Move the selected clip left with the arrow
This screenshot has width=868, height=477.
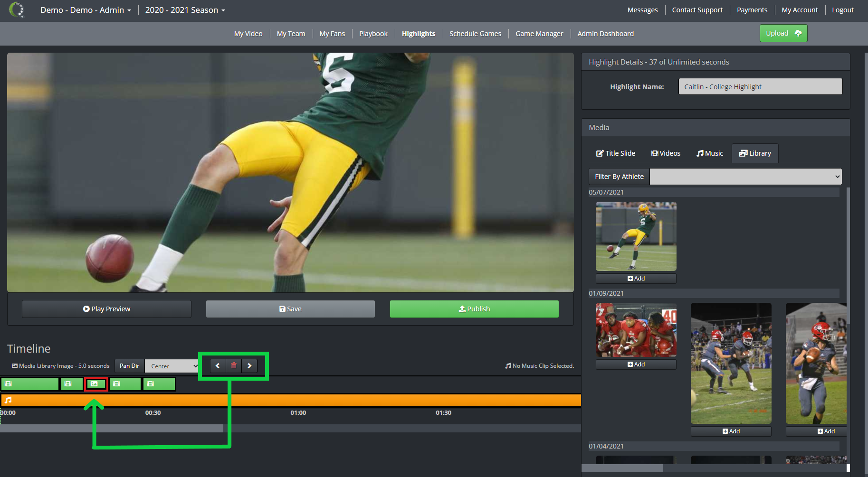pyautogui.click(x=218, y=366)
